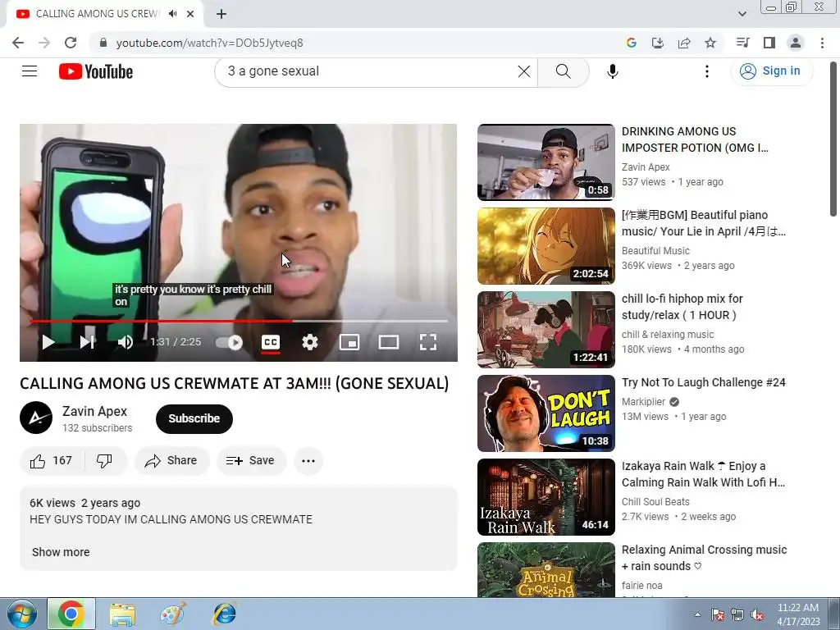Mute tab via speaker icon

[172, 14]
